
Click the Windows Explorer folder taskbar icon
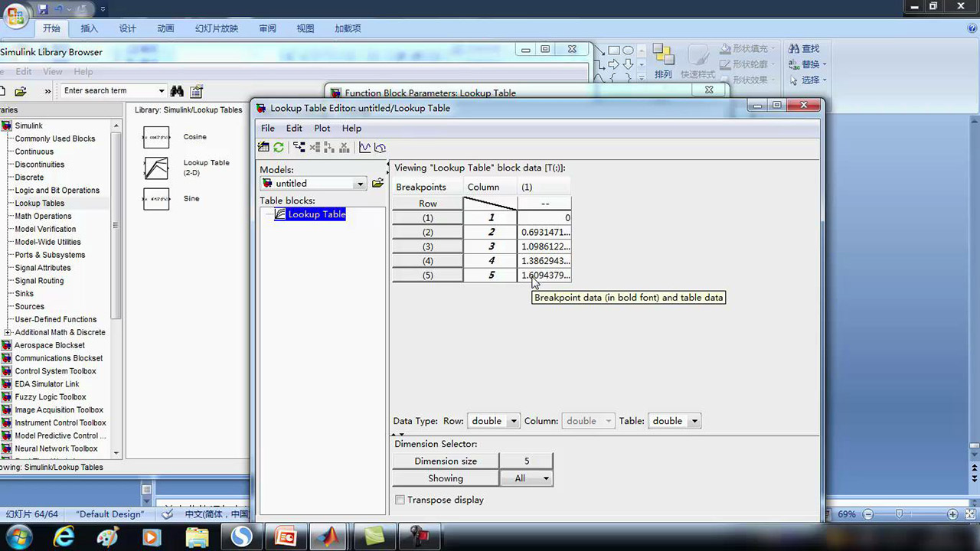tap(197, 537)
